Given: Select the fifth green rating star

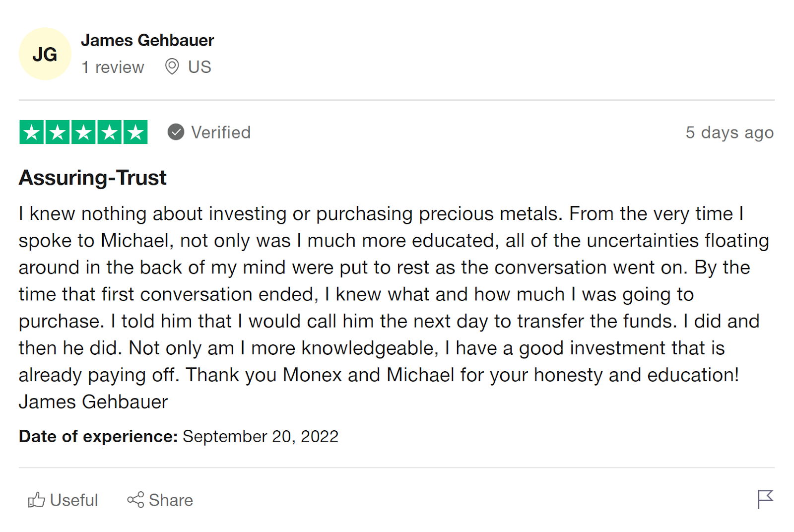Looking at the screenshot, I should coord(135,132).
